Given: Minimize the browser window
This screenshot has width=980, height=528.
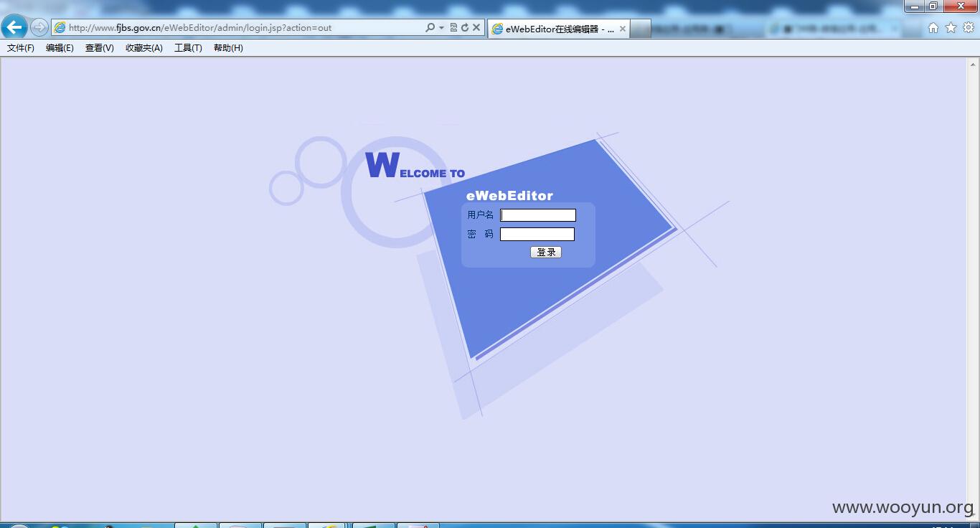Looking at the screenshot, I should (x=915, y=6).
